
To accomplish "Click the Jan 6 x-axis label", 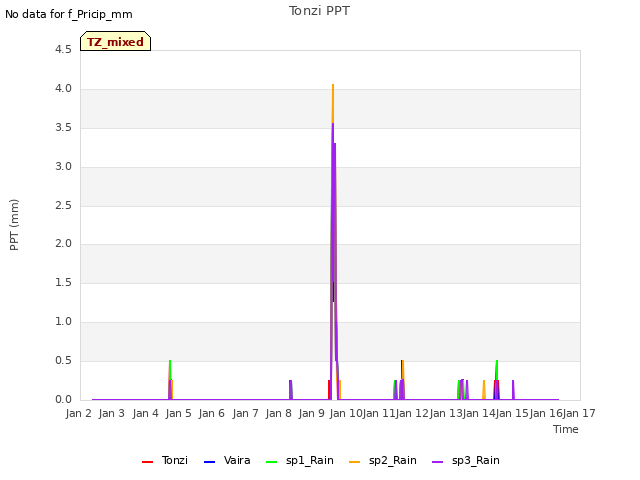I will click(212, 413).
